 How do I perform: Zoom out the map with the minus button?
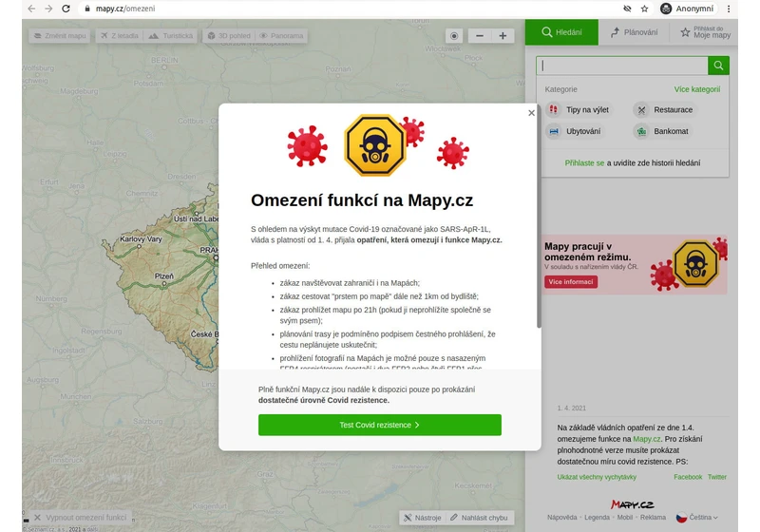click(x=480, y=36)
